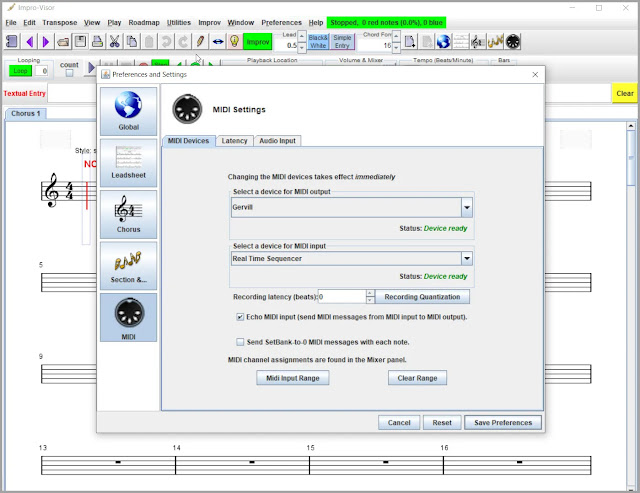The width and height of the screenshot is (640, 493).
Task: Click the undo arrow icon
Action: tap(166, 42)
